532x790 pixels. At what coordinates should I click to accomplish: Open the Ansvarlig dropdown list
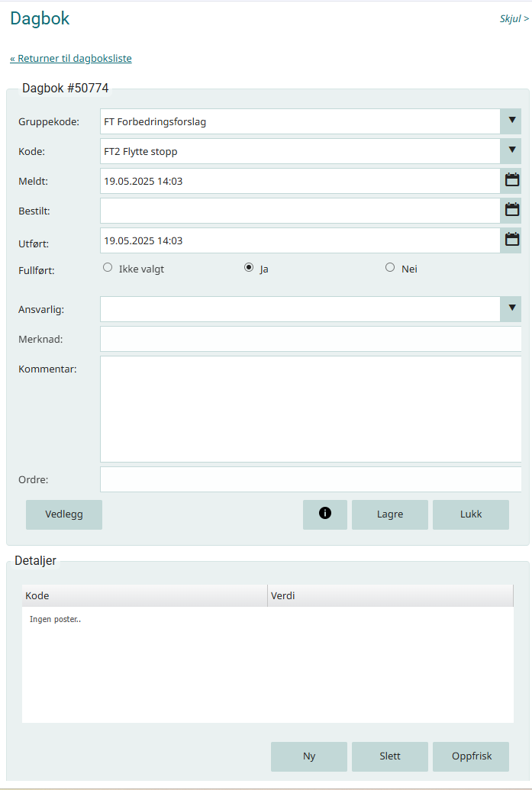[511, 309]
